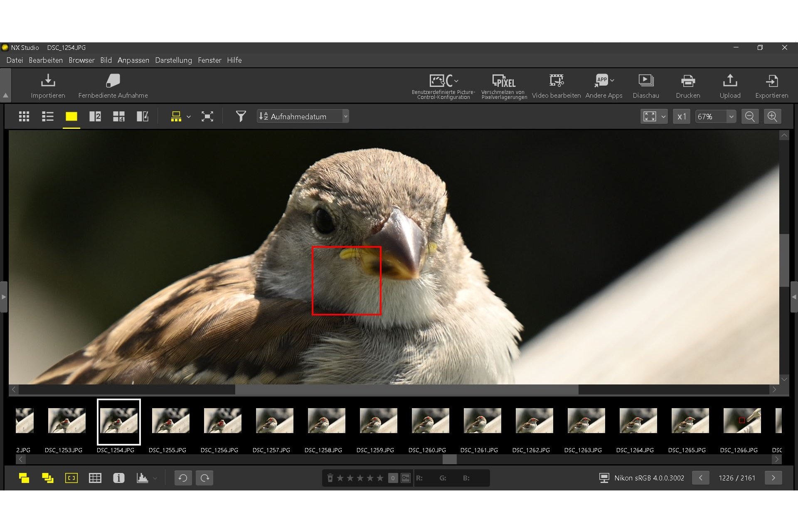
Task: Open the filter funnel
Action: point(241,116)
